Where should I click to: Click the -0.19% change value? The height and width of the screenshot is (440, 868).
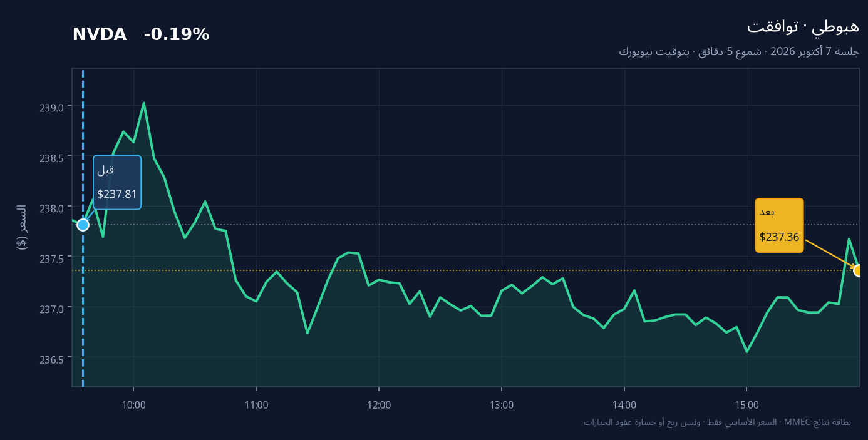[177, 35]
